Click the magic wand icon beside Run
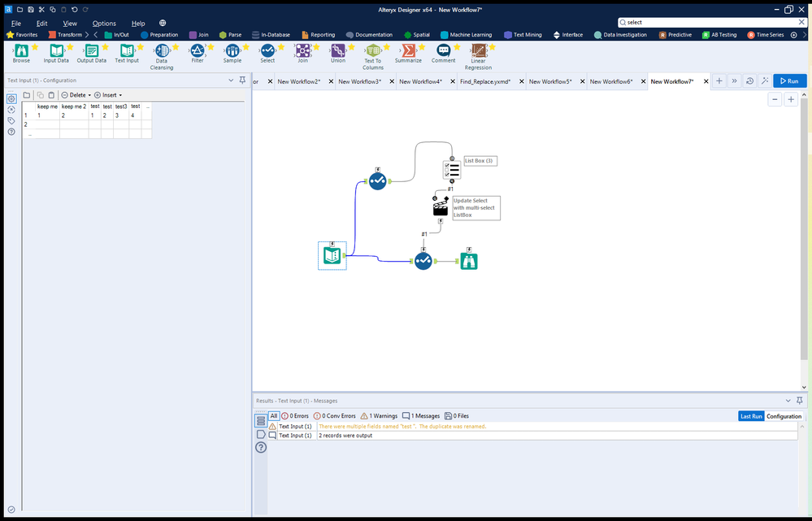The width and height of the screenshot is (812, 521). 764,80
